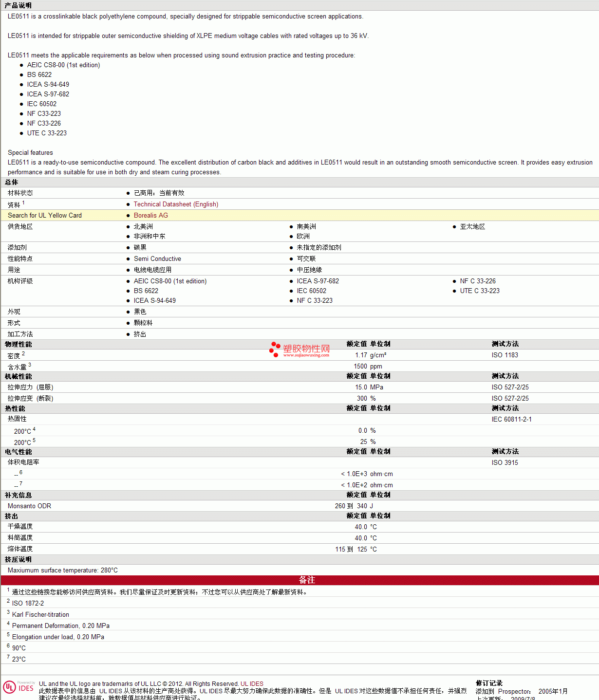Click the 挤压说明 section heading
Viewport: 599px width, 700px height.
coord(18,560)
